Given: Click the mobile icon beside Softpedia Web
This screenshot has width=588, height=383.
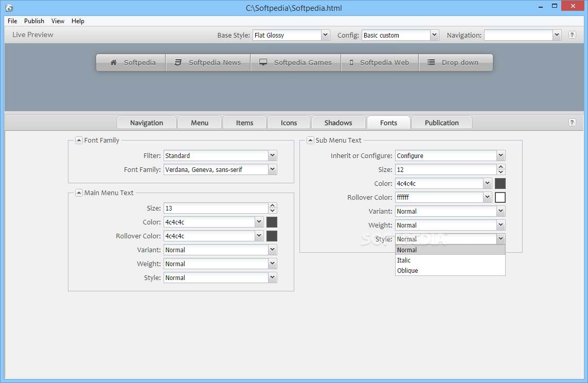Looking at the screenshot, I should click(x=351, y=62).
